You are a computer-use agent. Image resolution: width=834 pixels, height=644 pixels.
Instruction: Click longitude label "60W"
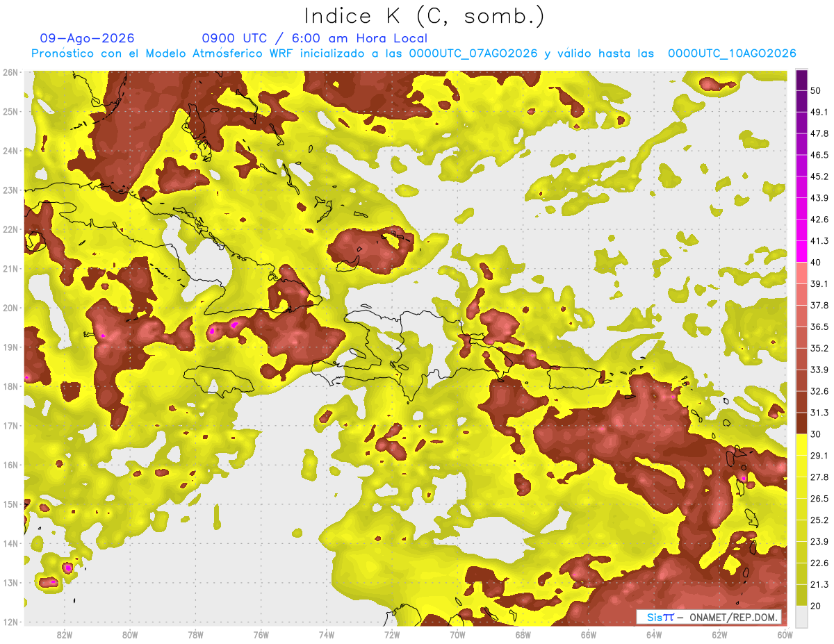pyautogui.click(x=785, y=635)
